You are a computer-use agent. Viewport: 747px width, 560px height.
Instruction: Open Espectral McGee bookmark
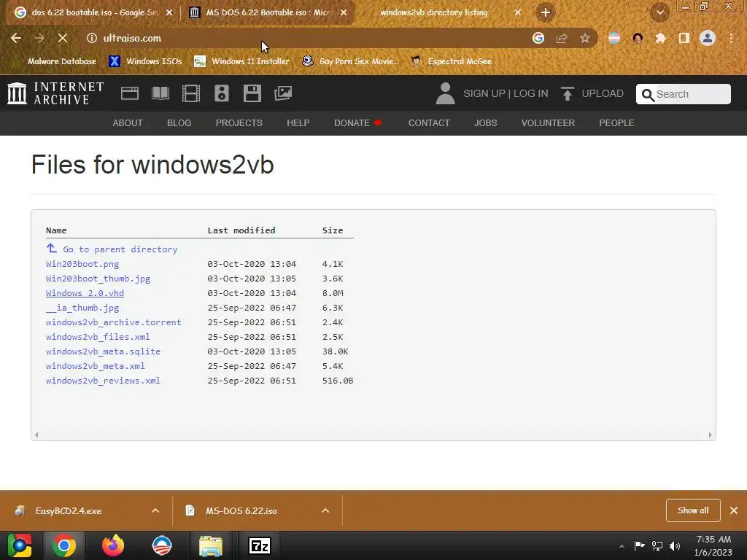[x=451, y=61]
